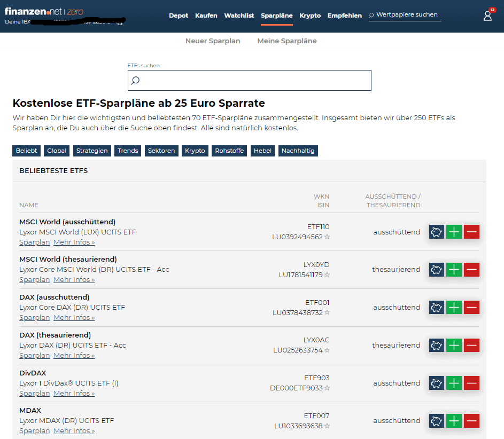Screen dimensions: 504x439
Task: Open Mehr Infos for MSCI World (ausschüttend)
Action: coord(74,242)
